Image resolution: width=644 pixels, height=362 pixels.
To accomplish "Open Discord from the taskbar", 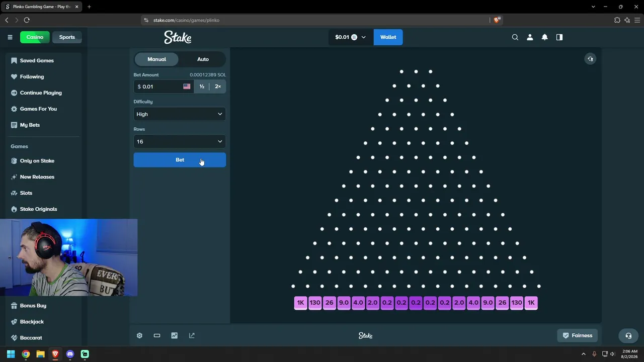I will pyautogui.click(x=70, y=354).
